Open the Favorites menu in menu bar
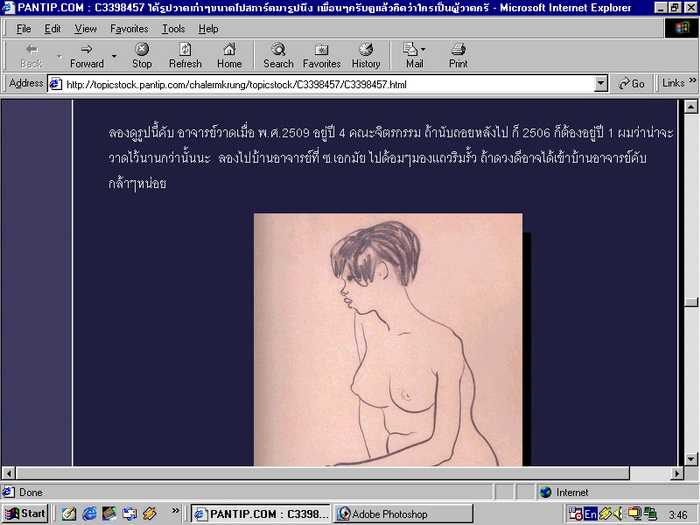This screenshot has width=700, height=525. (129, 29)
